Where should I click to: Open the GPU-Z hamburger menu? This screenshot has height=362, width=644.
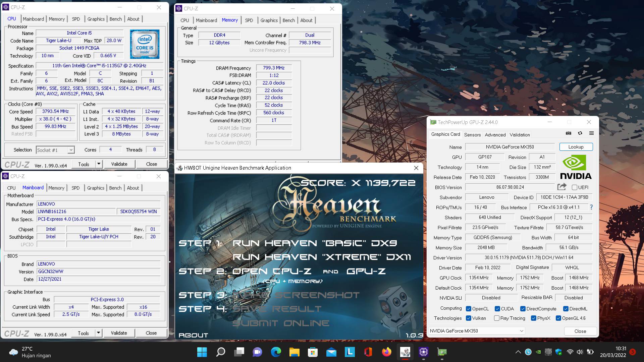pyautogui.click(x=591, y=133)
